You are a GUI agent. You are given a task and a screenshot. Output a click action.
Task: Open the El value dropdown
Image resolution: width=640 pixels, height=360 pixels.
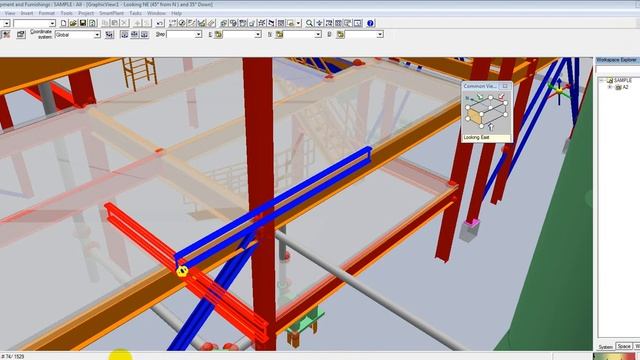pos(380,35)
